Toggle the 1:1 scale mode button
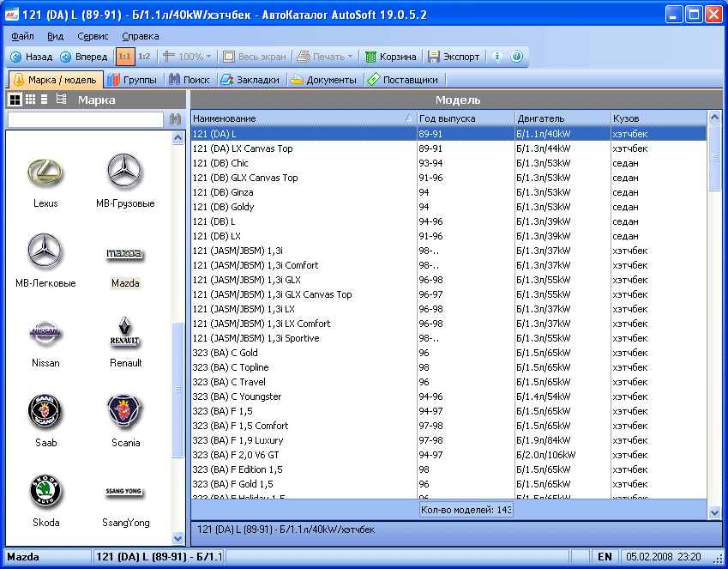The height and width of the screenshot is (569, 728). 125,57
